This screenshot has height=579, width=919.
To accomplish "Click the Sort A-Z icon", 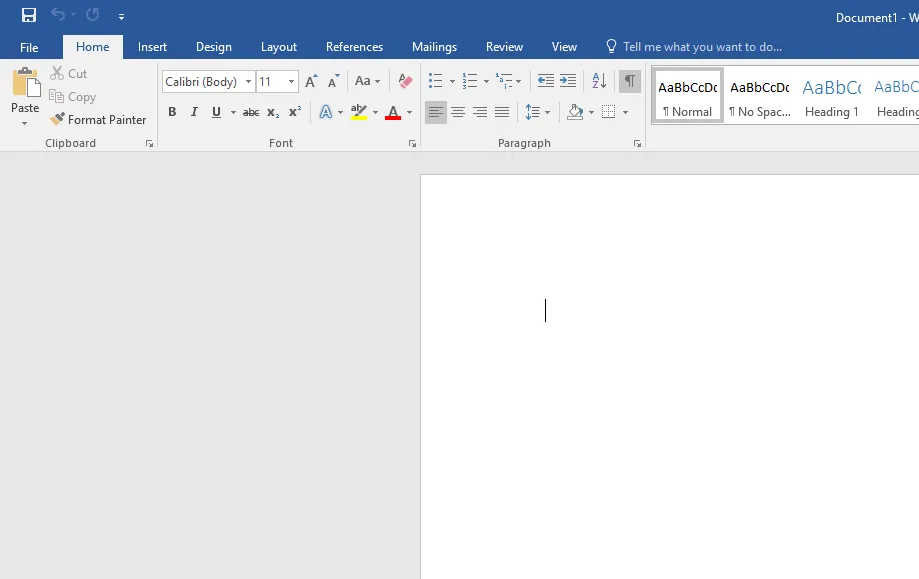I will point(599,81).
